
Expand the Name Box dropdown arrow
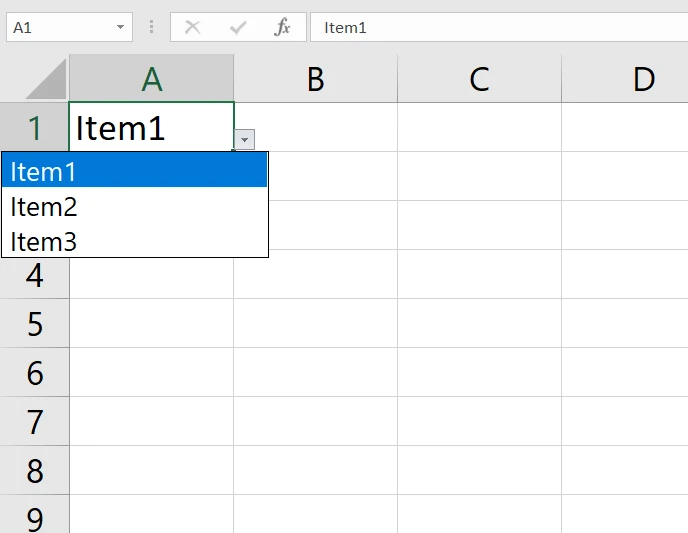[121, 28]
